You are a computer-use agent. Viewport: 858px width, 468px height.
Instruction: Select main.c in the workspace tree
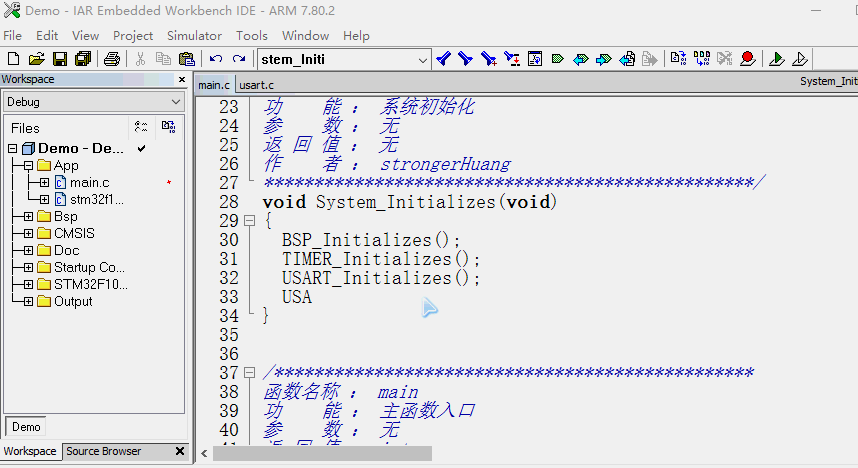89,183
